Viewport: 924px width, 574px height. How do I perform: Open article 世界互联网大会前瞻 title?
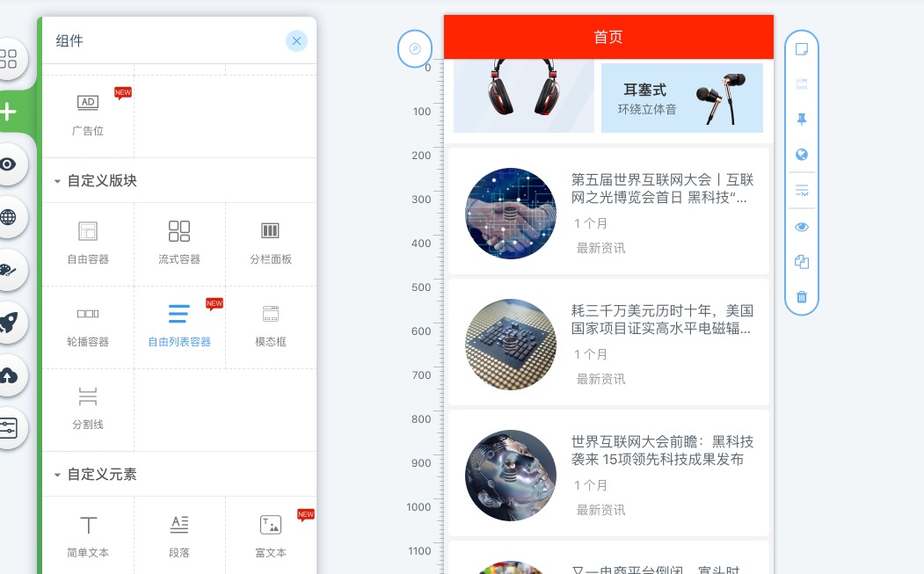662,450
